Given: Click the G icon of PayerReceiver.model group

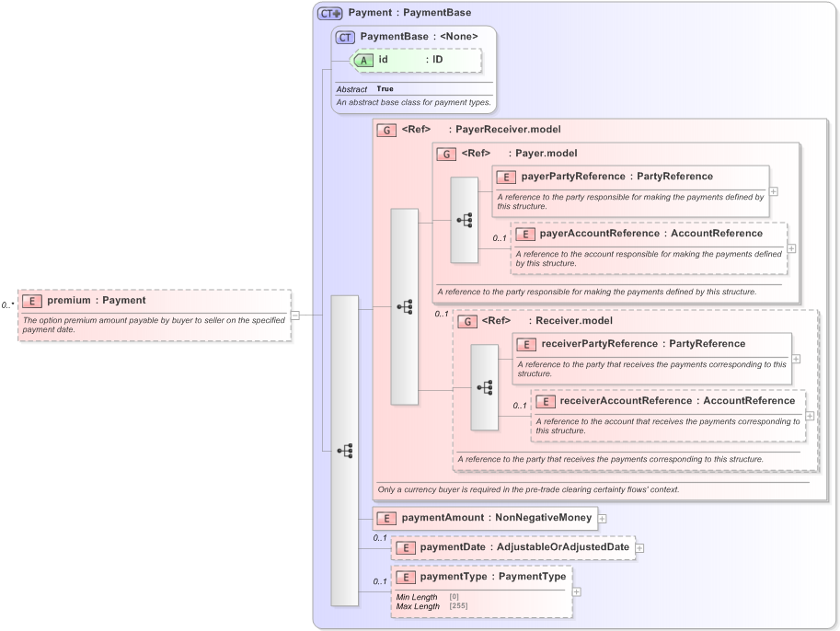Looking at the screenshot, I should (386, 130).
